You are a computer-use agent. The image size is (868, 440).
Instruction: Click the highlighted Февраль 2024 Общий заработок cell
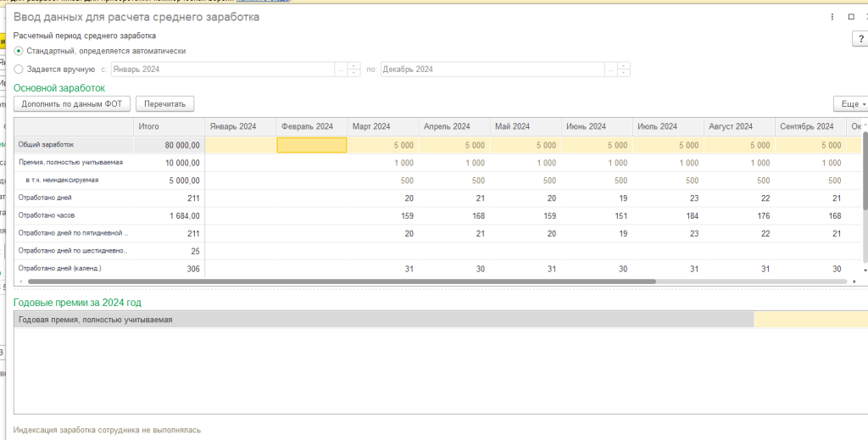coord(312,145)
